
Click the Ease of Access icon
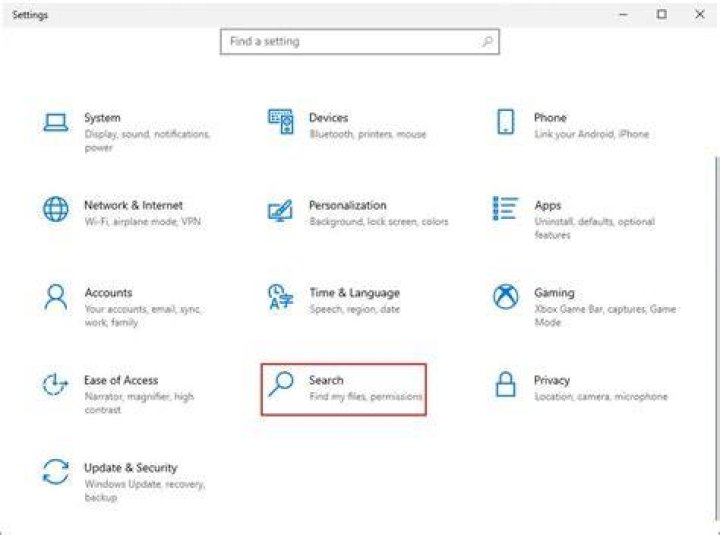55,384
